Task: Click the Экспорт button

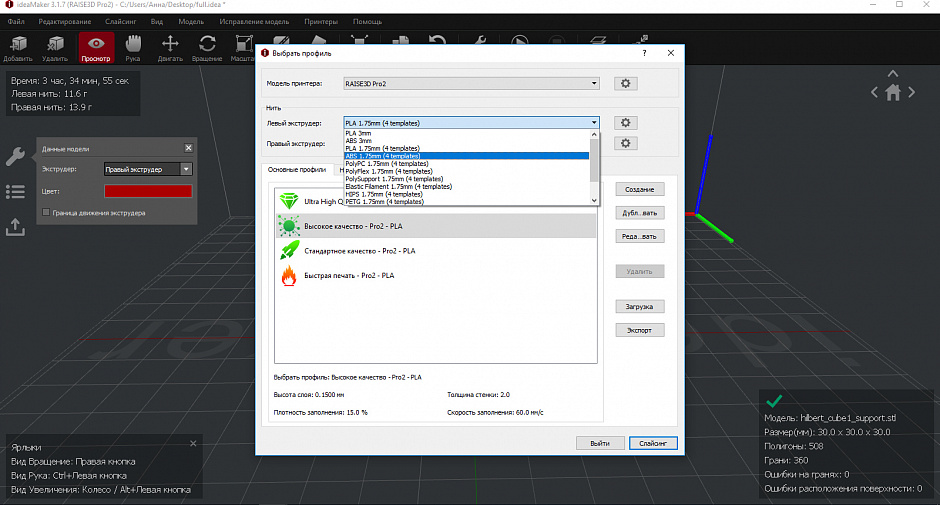Action: click(x=640, y=330)
